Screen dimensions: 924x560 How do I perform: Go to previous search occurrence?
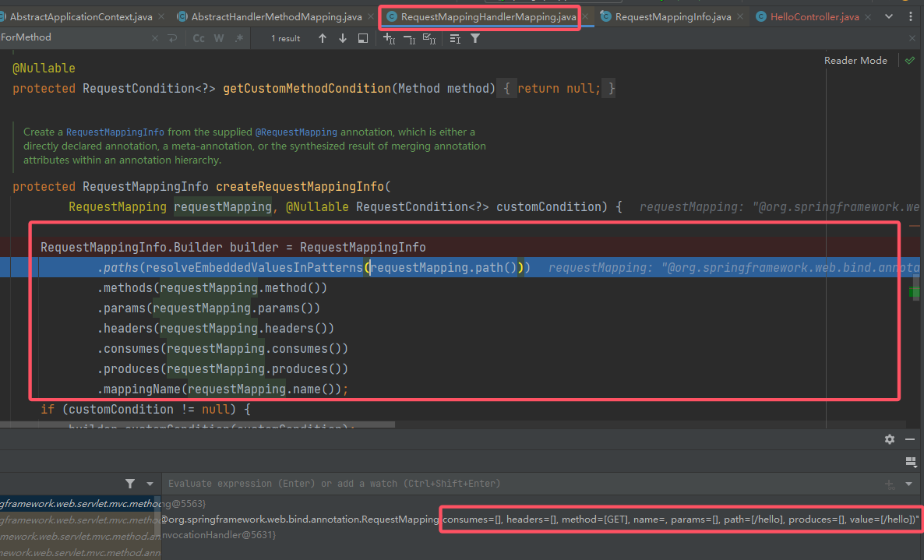[x=323, y=38]
